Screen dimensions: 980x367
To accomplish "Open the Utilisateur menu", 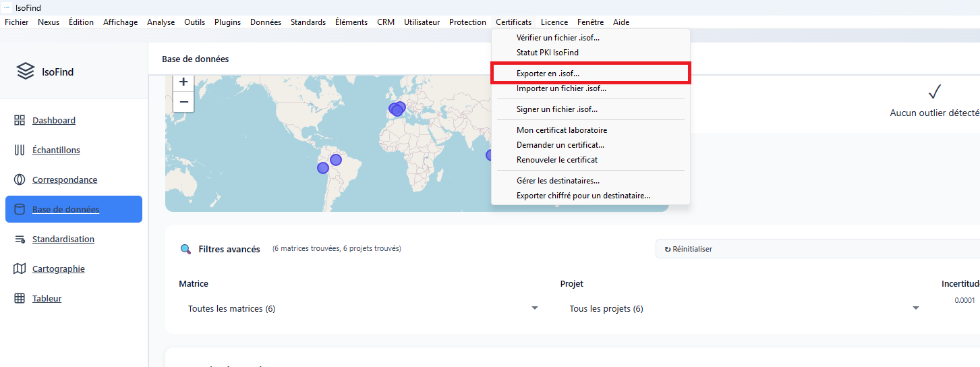I will pos(422,22).
